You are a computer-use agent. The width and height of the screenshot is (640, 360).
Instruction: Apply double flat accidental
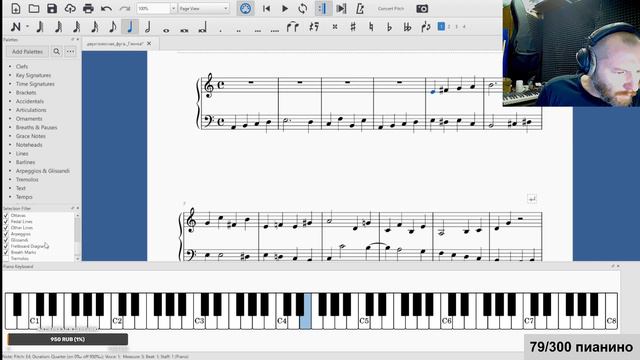407,27
